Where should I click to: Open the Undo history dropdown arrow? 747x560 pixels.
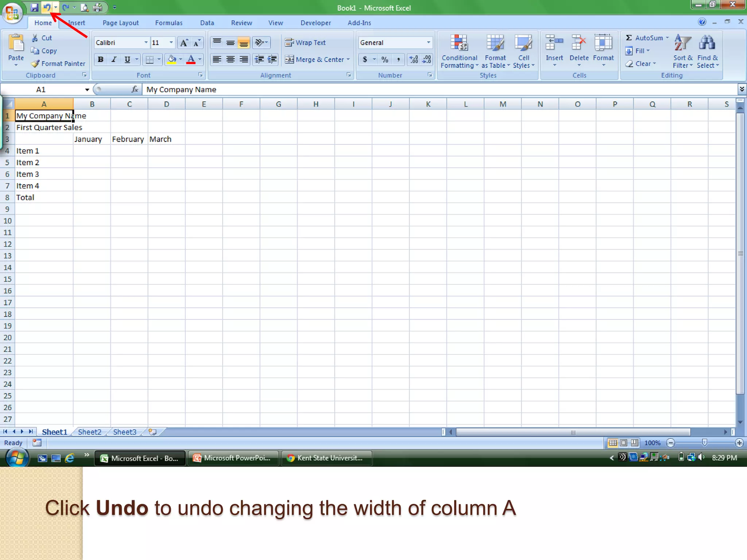[55, 7]
